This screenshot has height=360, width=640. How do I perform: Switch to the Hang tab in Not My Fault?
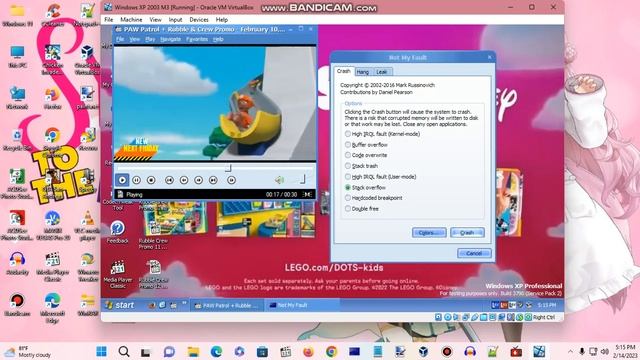tap(362, 72)
